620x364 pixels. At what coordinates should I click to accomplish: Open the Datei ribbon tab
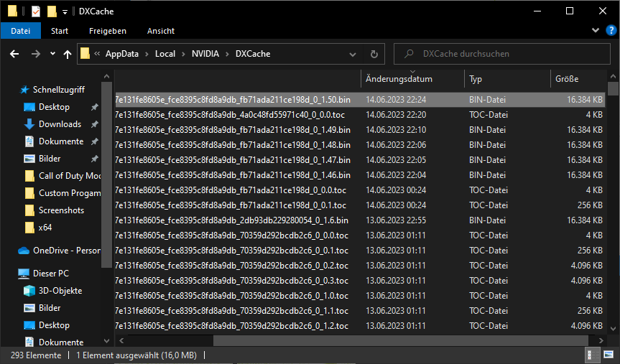pyautogui.click(x=21, y=31)
